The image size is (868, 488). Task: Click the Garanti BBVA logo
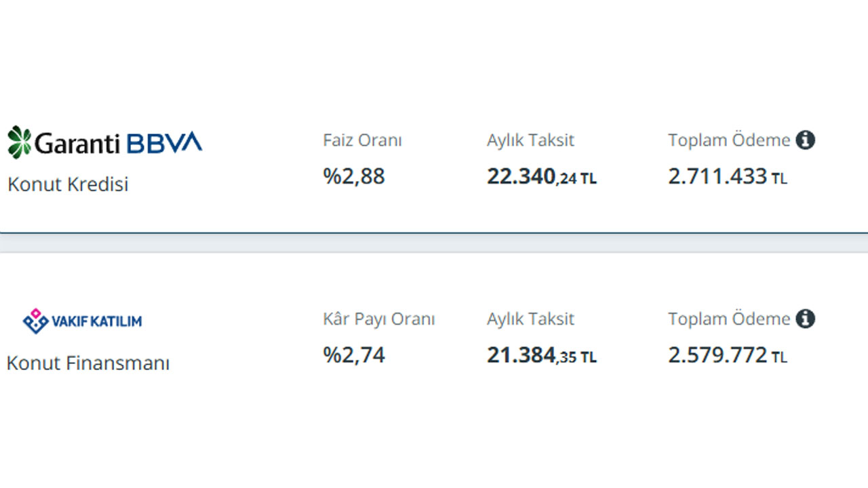105,142
